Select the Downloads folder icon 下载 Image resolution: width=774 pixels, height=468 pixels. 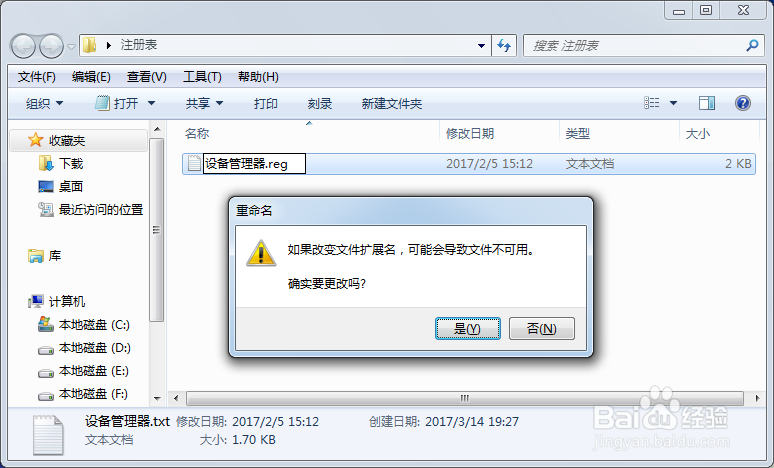click(46, 163)
